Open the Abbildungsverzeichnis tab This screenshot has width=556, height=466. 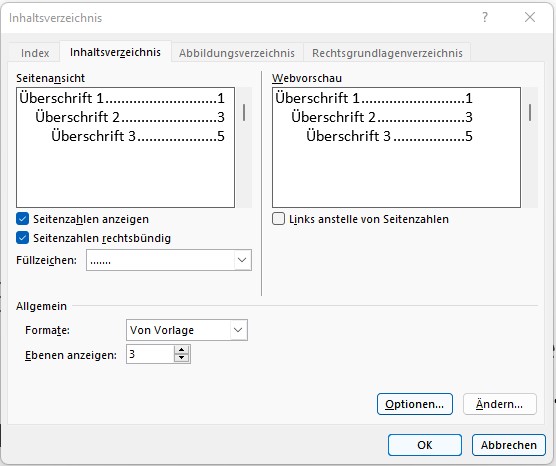[237, 53]
